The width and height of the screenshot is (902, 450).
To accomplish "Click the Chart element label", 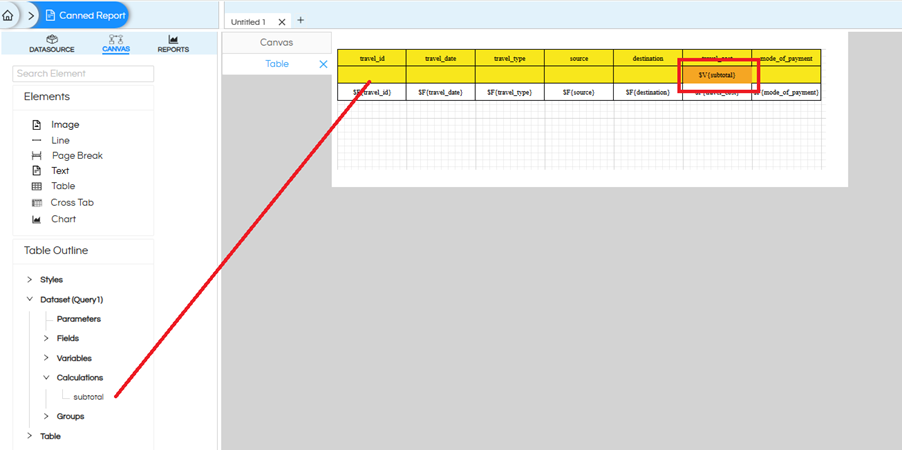I will 63,219.
